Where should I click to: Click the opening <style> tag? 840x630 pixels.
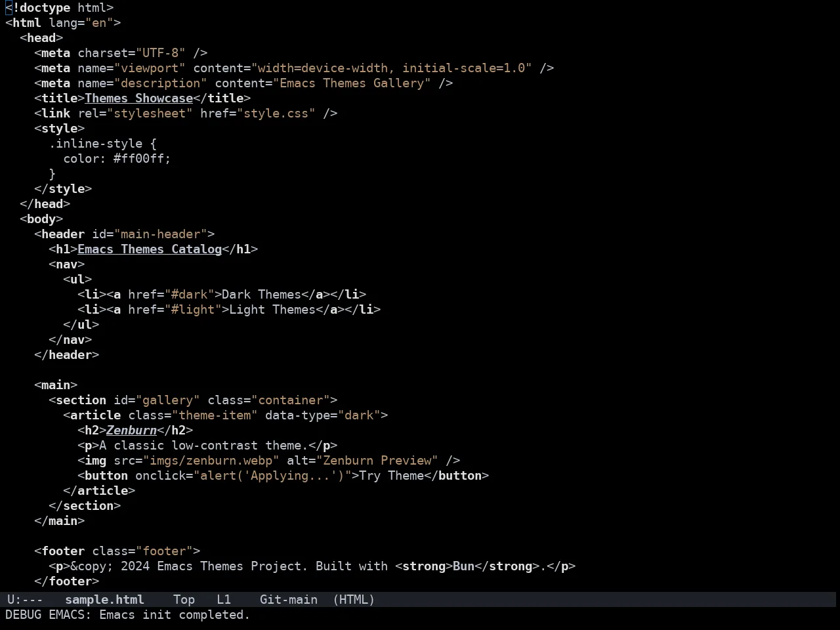(59, 129)
